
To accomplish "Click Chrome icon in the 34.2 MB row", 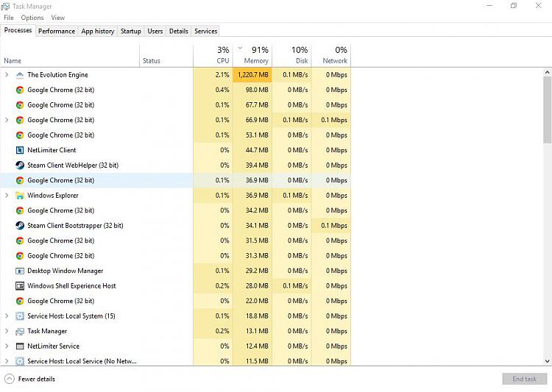I will click(x=20, y=210).
